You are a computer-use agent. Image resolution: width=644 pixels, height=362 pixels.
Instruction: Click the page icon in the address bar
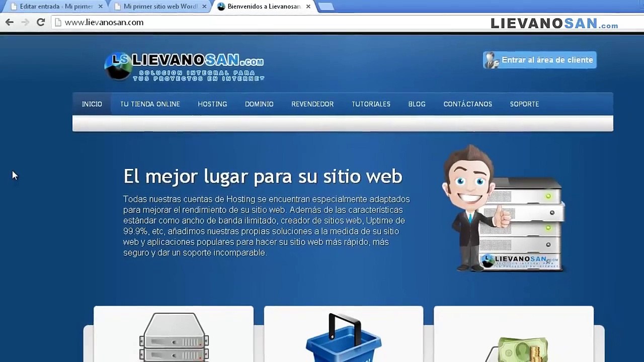point(58,22)
